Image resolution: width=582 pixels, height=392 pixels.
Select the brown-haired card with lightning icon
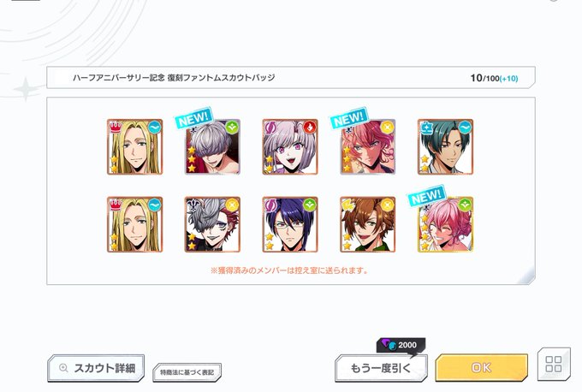pos(367,224)
